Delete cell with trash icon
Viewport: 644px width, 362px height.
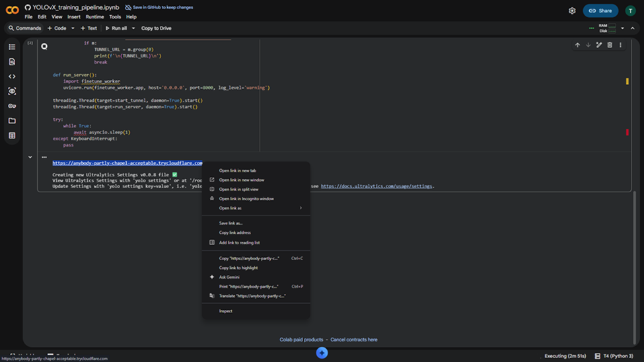[x=610, y=45]
